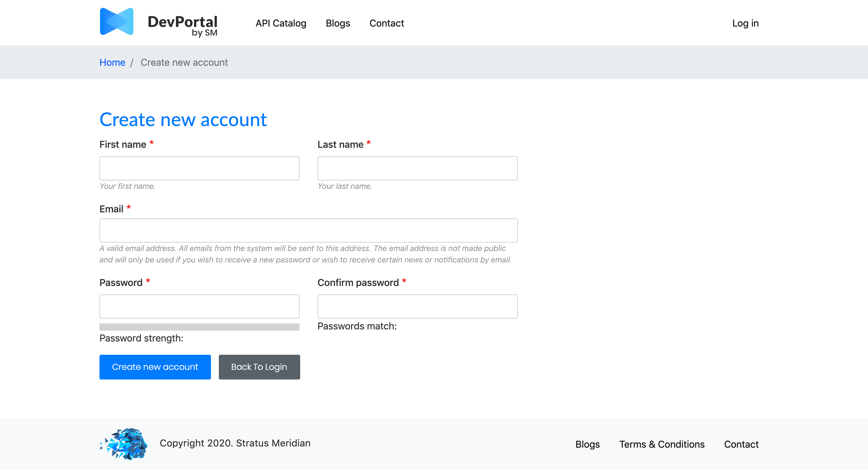Click the DevPortal logo in the header
The image size is (868, 470).
click(x=158, y=23)
